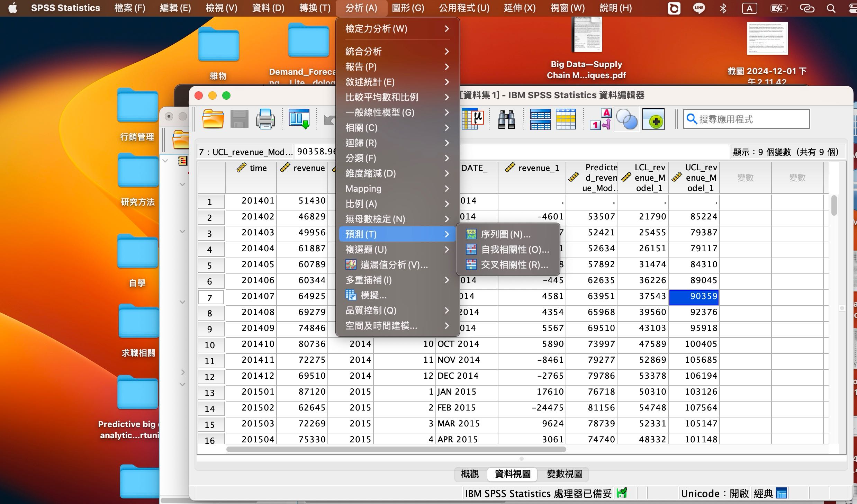Switch to the 變數視圖 tab
The image size is (857, 504).
(x=564, y=474)
